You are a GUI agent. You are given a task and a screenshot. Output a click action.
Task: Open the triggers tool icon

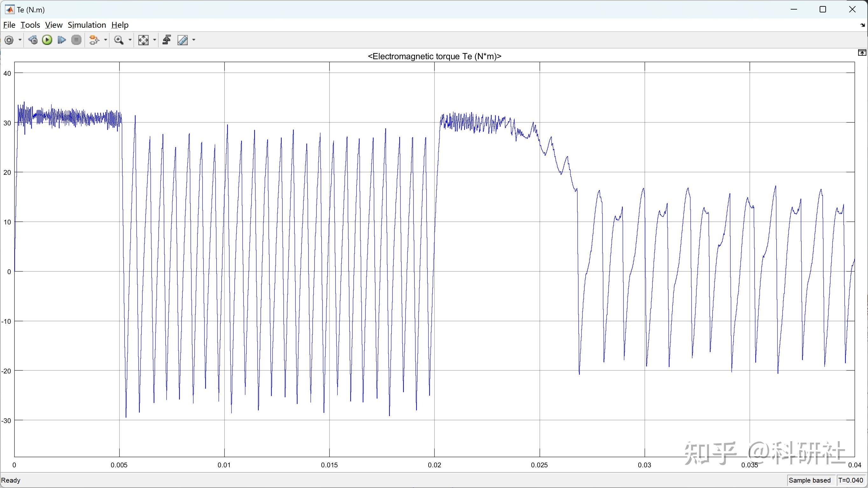click(x=167, y=40)
